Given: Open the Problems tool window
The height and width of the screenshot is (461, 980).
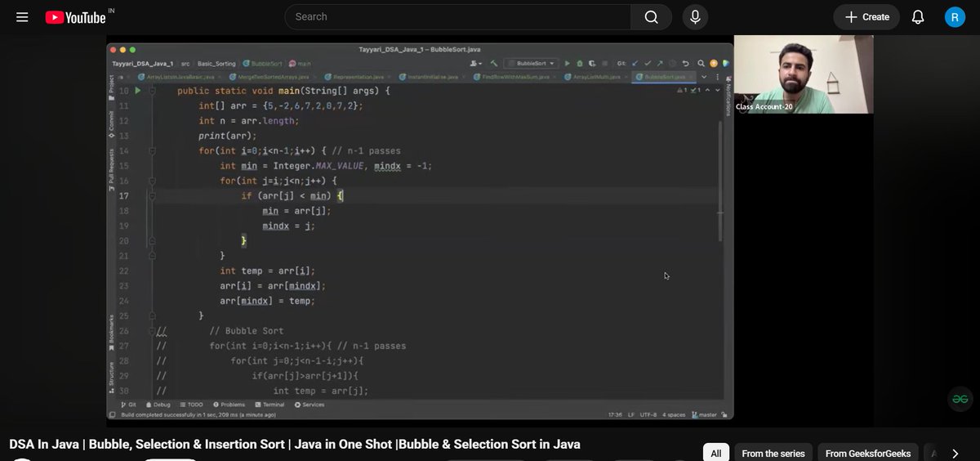Looking at the screenshot, I should pos(229,405).
